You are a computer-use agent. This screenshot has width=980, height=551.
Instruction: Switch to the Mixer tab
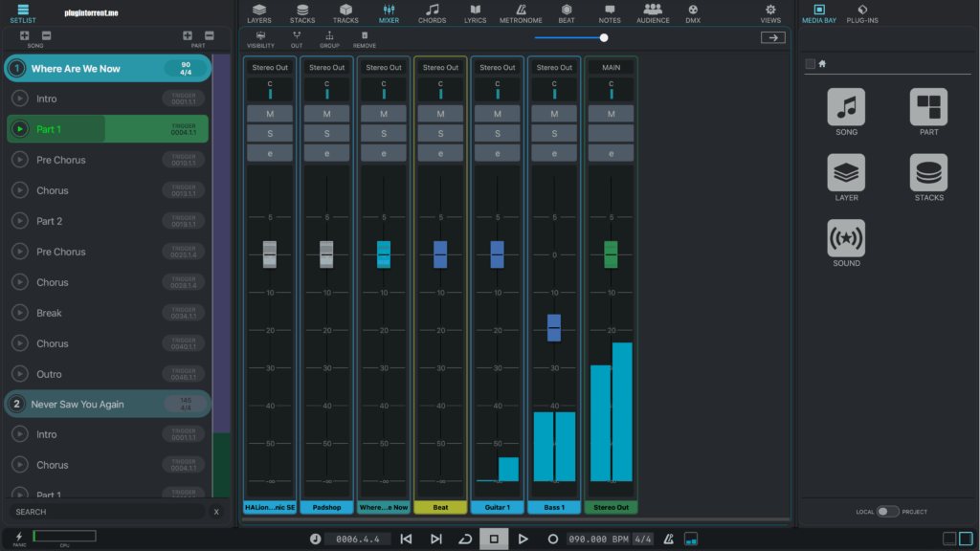389,13
